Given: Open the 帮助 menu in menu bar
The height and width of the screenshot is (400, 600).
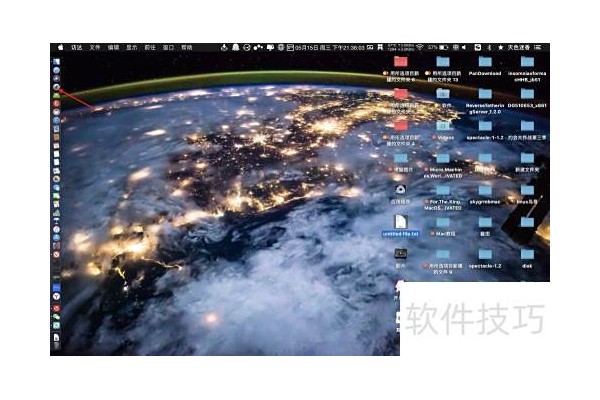Looking at the screenshot, I should click(x=187, y=47).
